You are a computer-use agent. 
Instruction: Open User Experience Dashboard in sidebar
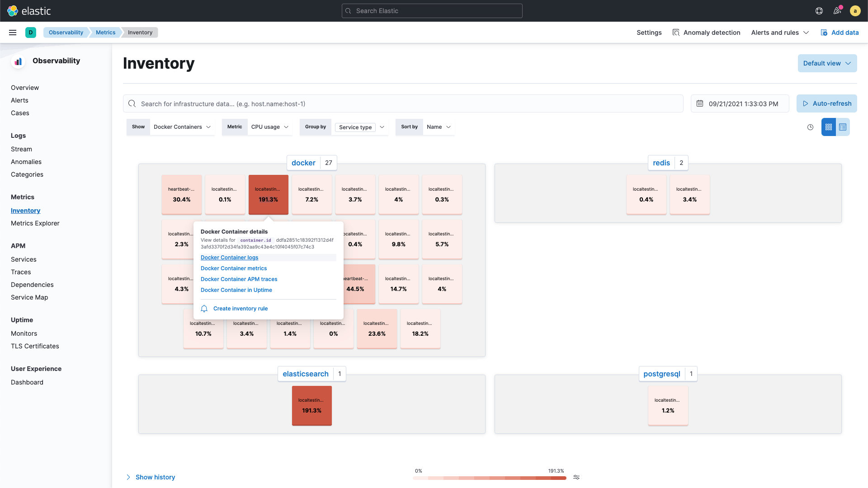tap(27, 382)
